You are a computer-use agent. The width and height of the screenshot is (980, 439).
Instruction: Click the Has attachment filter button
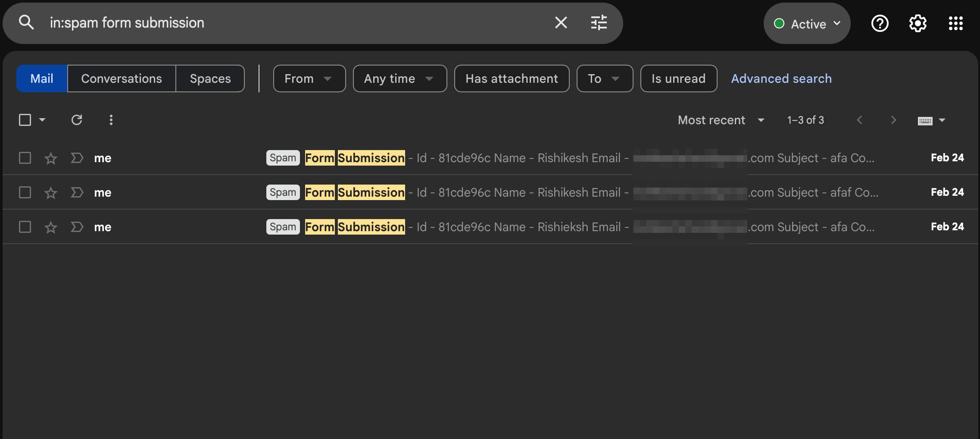click(512, 78)
